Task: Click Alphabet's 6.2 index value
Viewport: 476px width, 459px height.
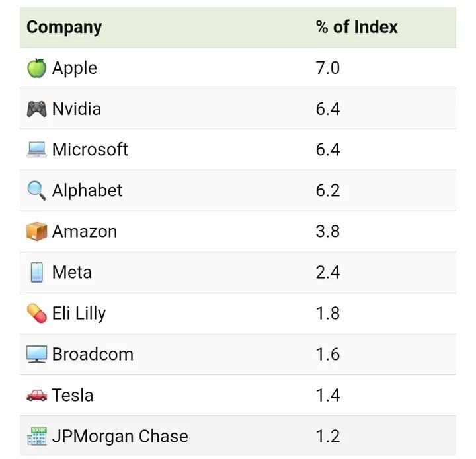Action: coord(327,191)
